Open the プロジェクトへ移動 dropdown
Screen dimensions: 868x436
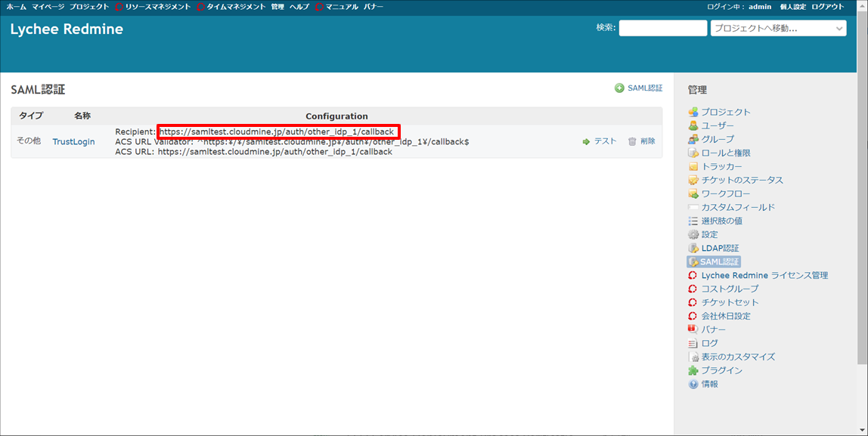(x=778, y=28)
